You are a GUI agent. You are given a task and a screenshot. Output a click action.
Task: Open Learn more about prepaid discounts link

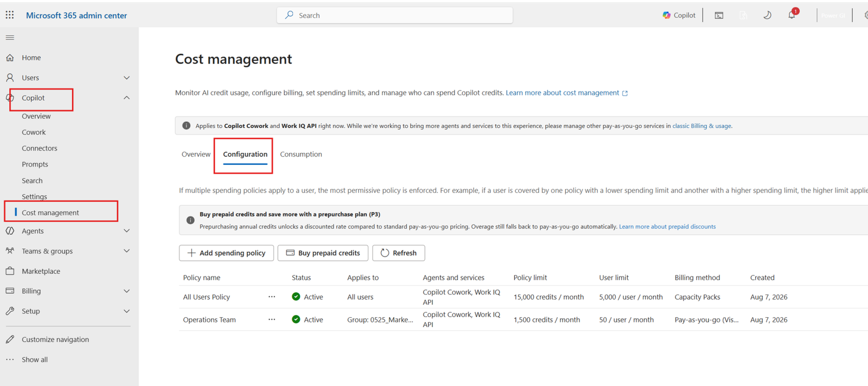[x=667, y=227]
